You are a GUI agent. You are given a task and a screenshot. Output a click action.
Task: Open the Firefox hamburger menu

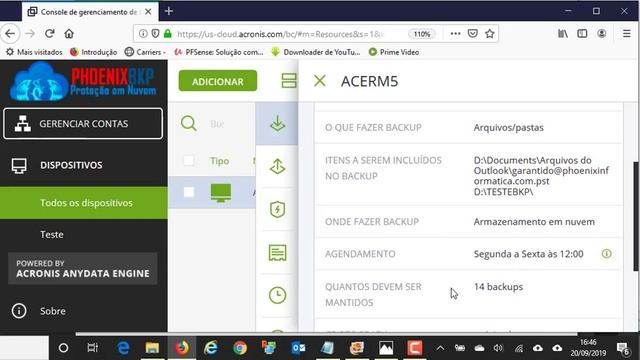coord(627,33)
